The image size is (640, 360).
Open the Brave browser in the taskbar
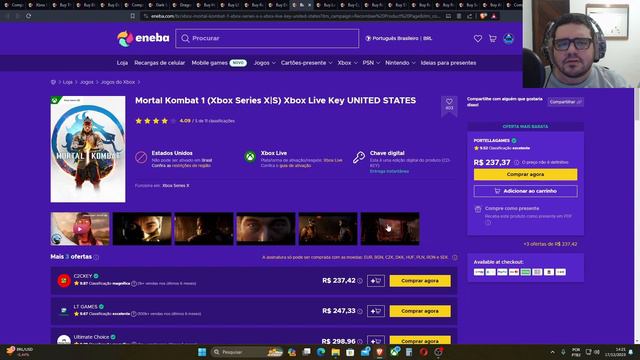click(x=380, y=352)
